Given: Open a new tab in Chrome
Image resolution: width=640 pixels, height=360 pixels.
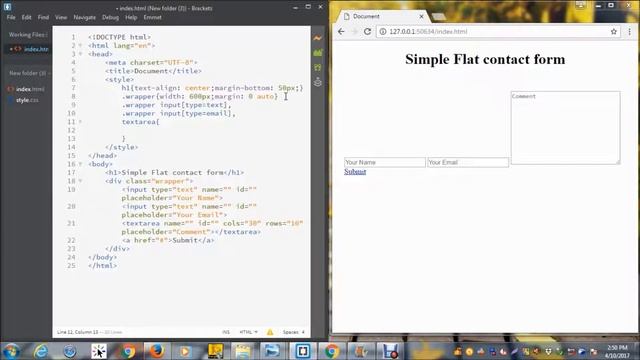Looking at the screenshot, I should pos(439,17).
